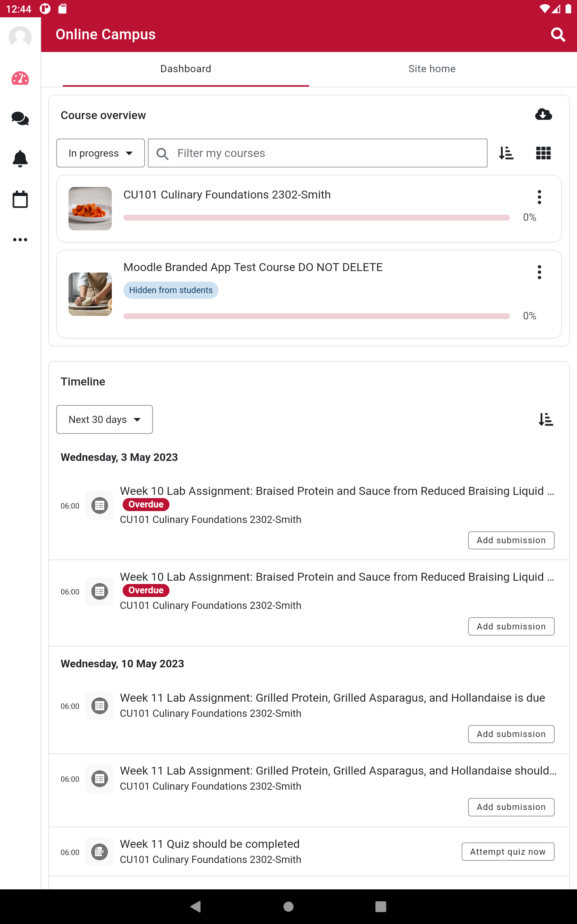Sort timeline using the sort icon

click(x=546, y=419)
